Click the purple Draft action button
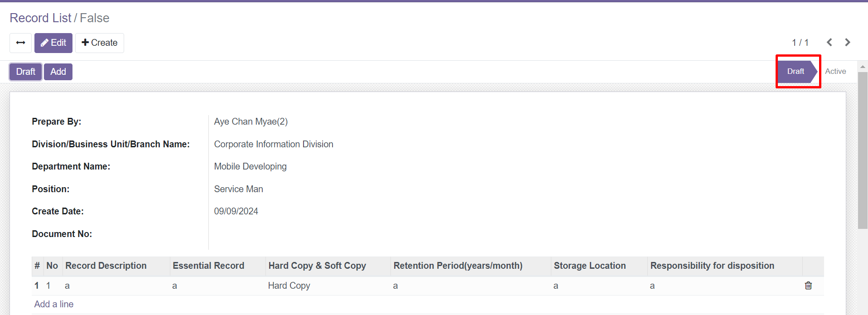The width and height of the screenshot is (868, 315). tap(26, 72)
